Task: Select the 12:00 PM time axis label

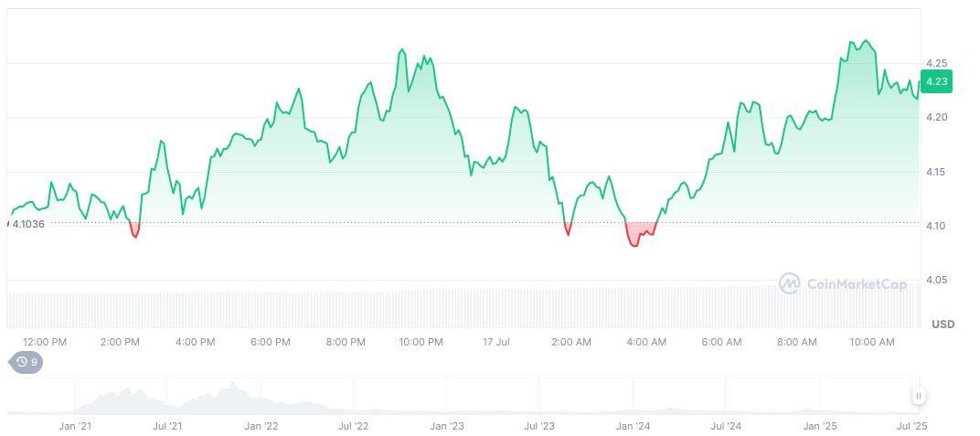Action: point(45,342)
